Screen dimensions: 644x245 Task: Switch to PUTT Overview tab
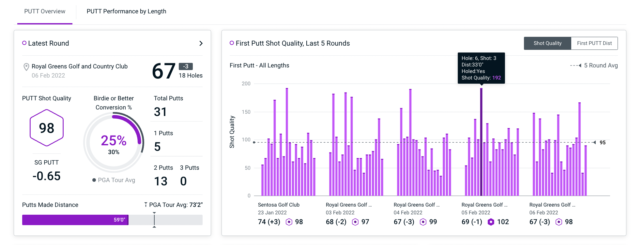coord(45,11)
